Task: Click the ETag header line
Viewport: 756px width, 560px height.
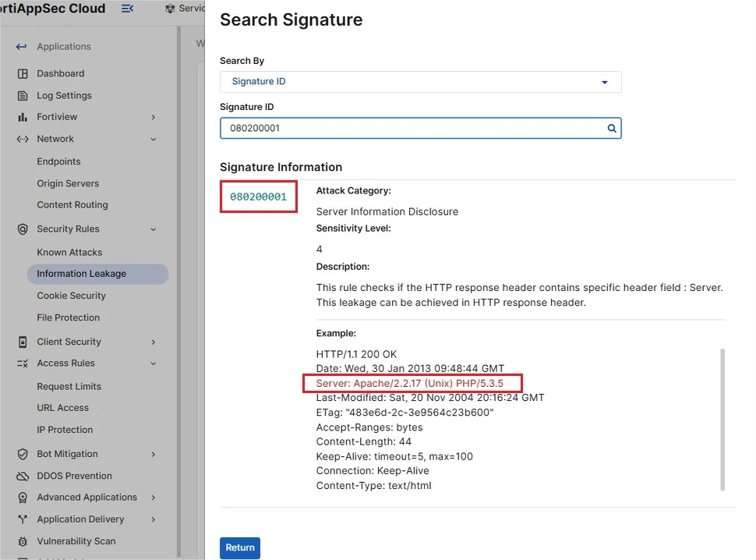Action: (x=405, y=413)
